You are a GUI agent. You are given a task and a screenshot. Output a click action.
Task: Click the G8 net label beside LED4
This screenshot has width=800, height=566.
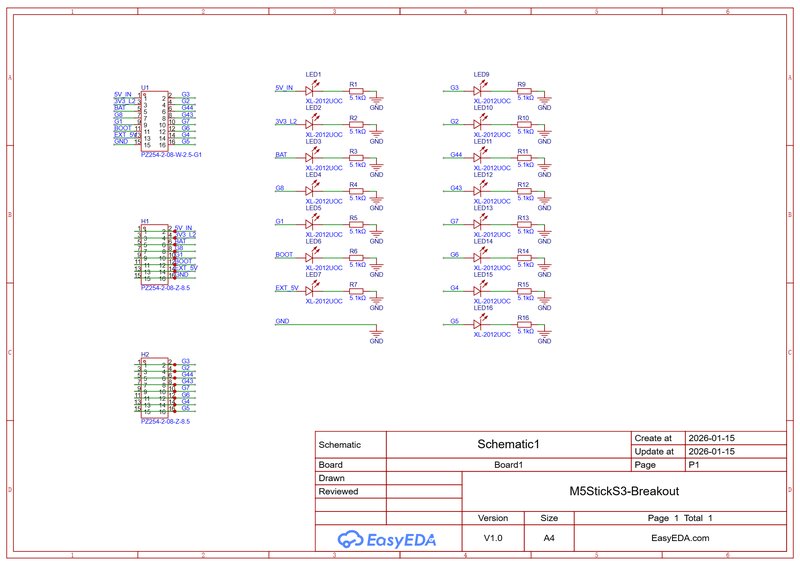(280, 188)
